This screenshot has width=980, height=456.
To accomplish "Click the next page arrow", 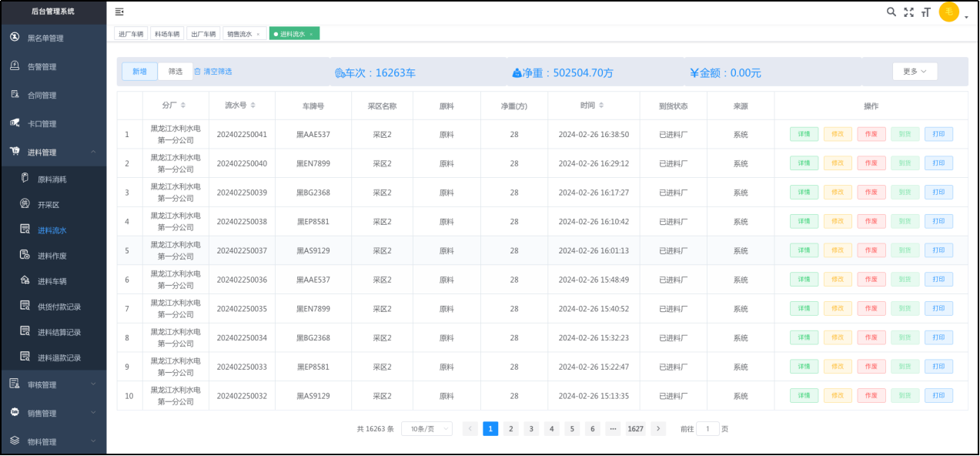I will (658, 429).
